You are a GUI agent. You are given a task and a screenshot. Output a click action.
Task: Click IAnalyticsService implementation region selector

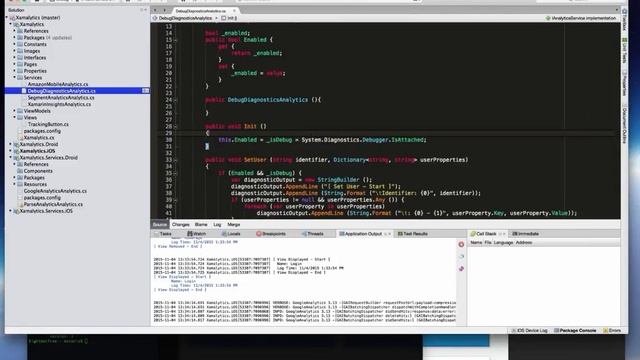(x=580, y=18)
